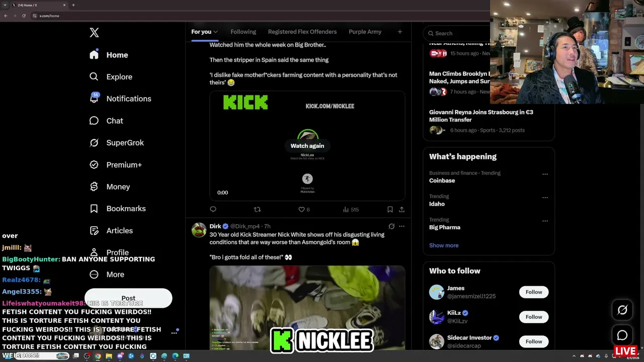Viewport: 644px width, 362px height.
Task: Click the X logo in the sidebar
Action: pos(94,33)
